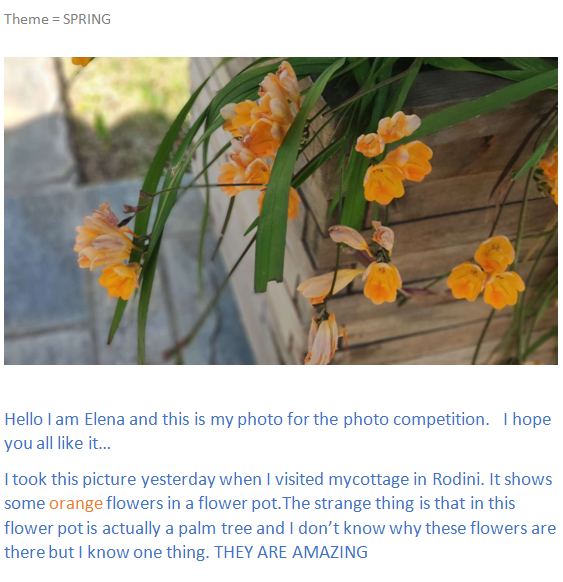Click the word 'SPRING' in the heading
Image resolution: width=563 pixels, height=582 pixels.
tap(87, 19)
